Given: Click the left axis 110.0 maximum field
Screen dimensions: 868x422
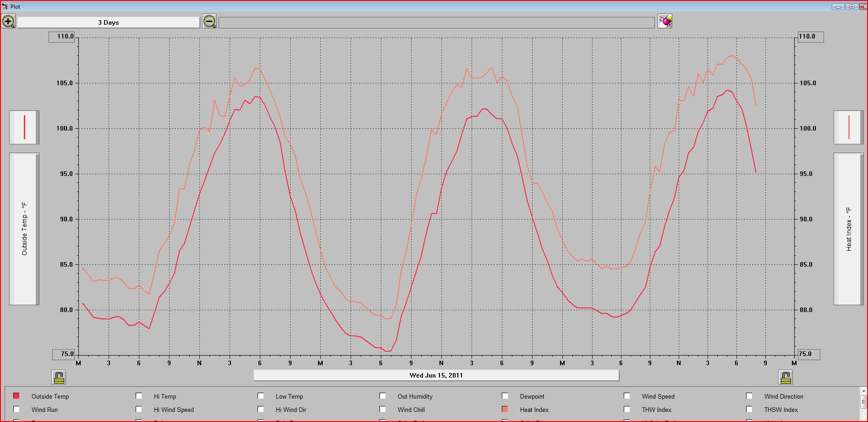Looking at the screenshot, I should pyautogui.click(x=62, y=37).
